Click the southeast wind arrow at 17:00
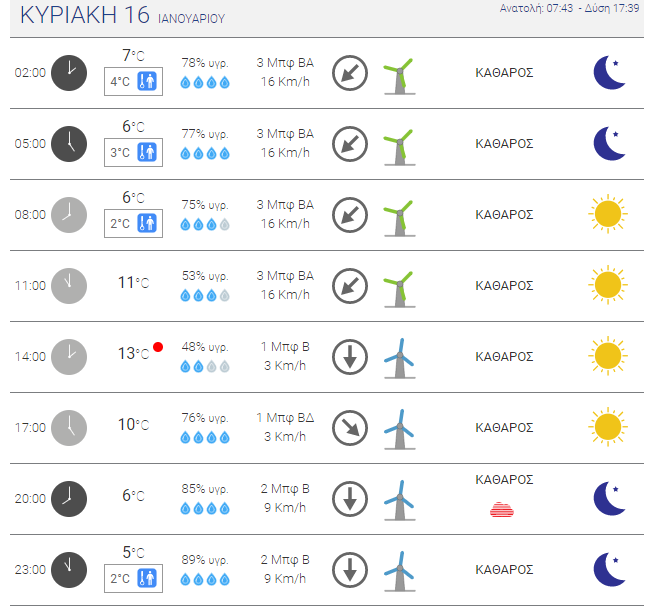658x610 pixels. pos(350,428)
